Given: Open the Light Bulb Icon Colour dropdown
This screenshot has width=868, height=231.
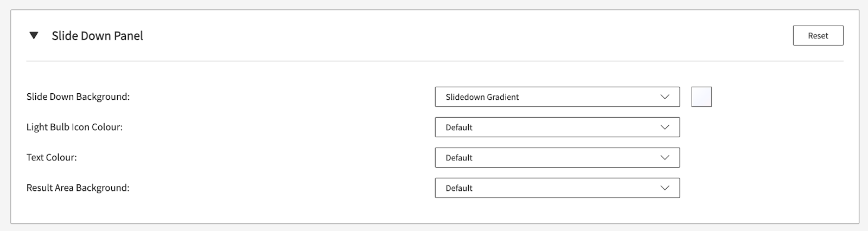Looking at the screenshot, I should tap(557, 127).
